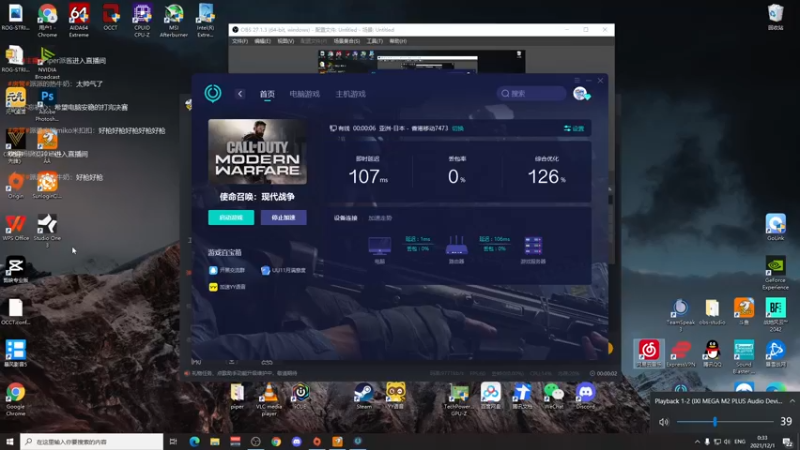The image size is (800, 450).
Task: Open the notification center icon
Action: tap(788, 441)
